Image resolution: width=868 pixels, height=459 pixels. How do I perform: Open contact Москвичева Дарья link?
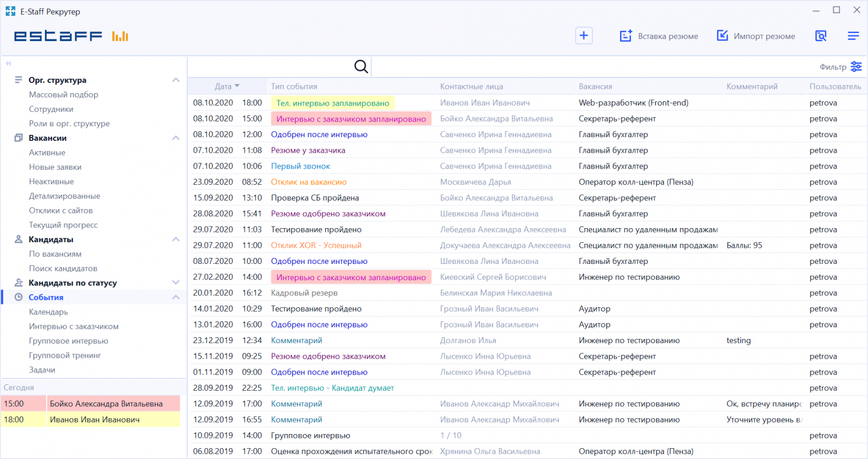pyautogui.click(x=475, y=182)
